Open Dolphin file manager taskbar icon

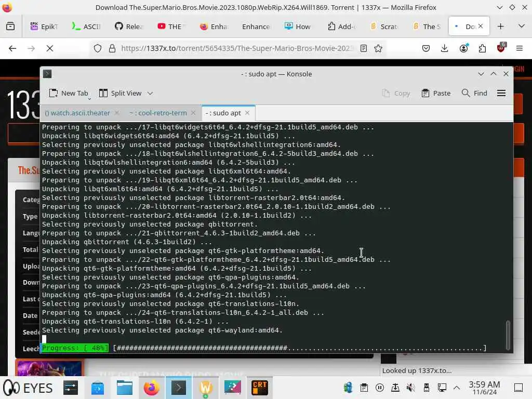[125, 388]
